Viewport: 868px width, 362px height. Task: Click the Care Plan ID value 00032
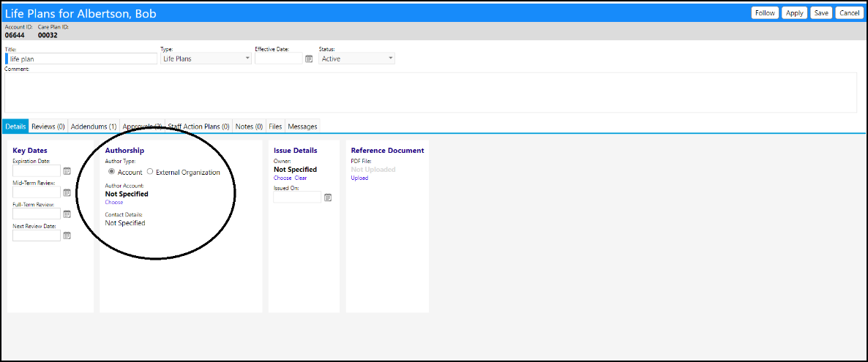[48, 35]
